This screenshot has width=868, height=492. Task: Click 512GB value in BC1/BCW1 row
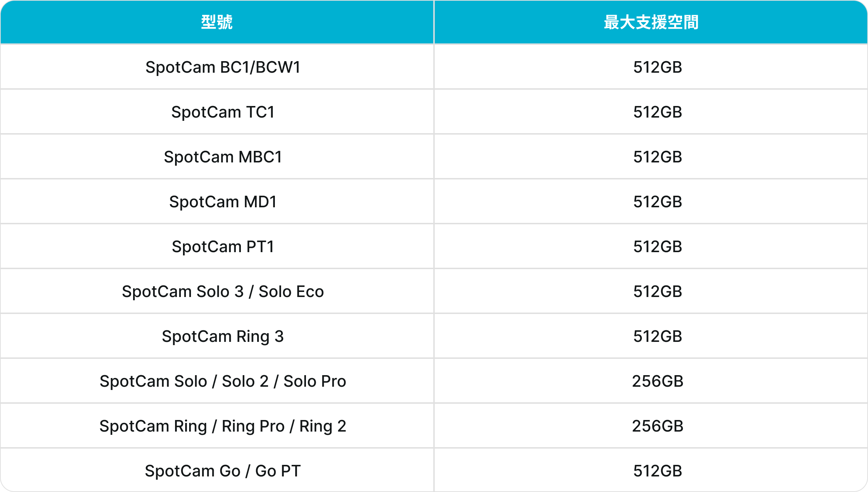click(658, 67)
